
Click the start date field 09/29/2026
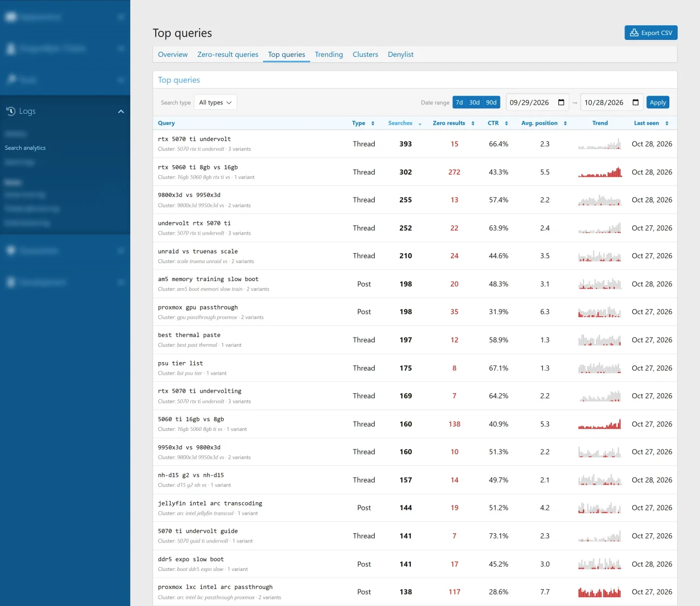click(x=538, y=102)
